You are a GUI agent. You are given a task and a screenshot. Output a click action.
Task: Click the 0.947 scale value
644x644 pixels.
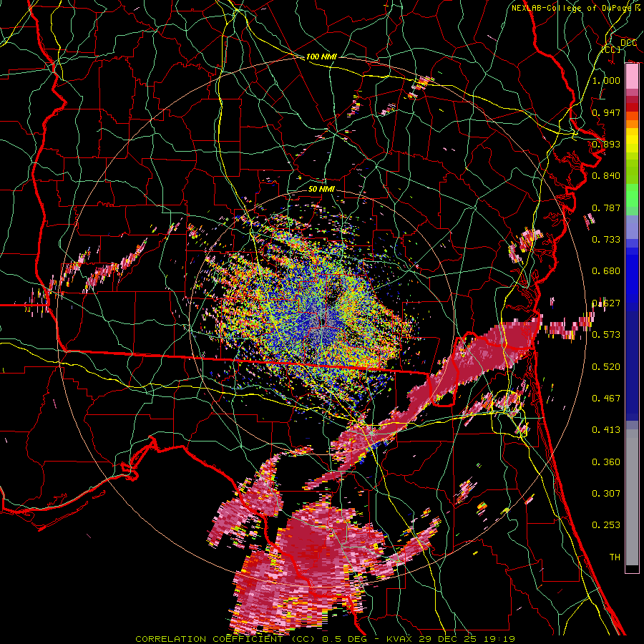(606, 112)
